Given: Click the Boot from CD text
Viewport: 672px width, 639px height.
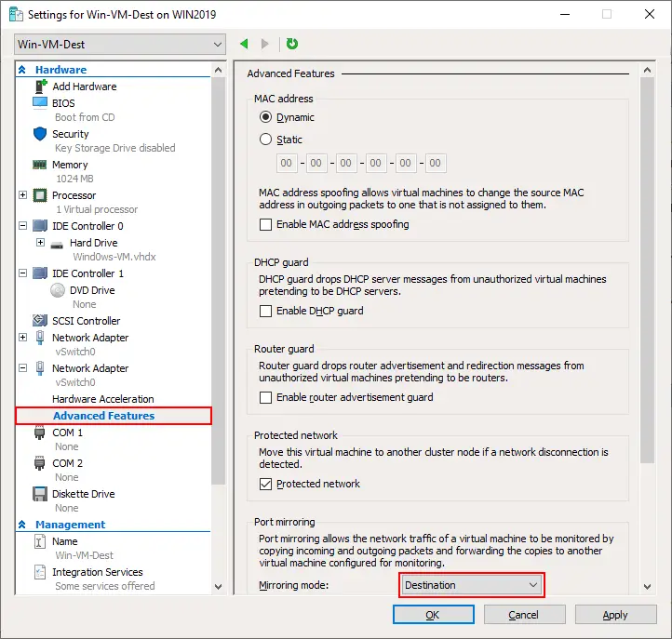Looking at the screenshot, I should [85, 117].
